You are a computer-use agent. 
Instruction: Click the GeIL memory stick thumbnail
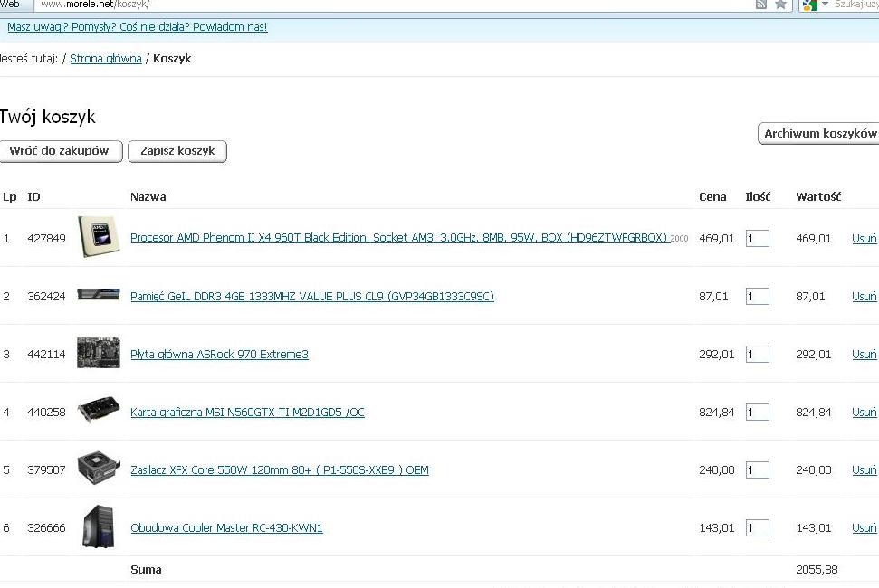(99, 295)
